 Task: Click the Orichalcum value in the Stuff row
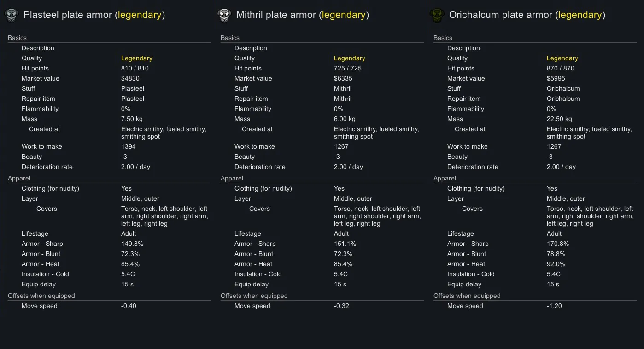point(563,88)
